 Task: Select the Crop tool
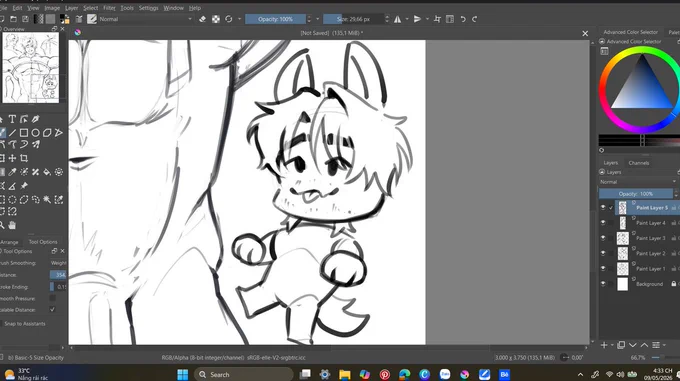(24, 158)
